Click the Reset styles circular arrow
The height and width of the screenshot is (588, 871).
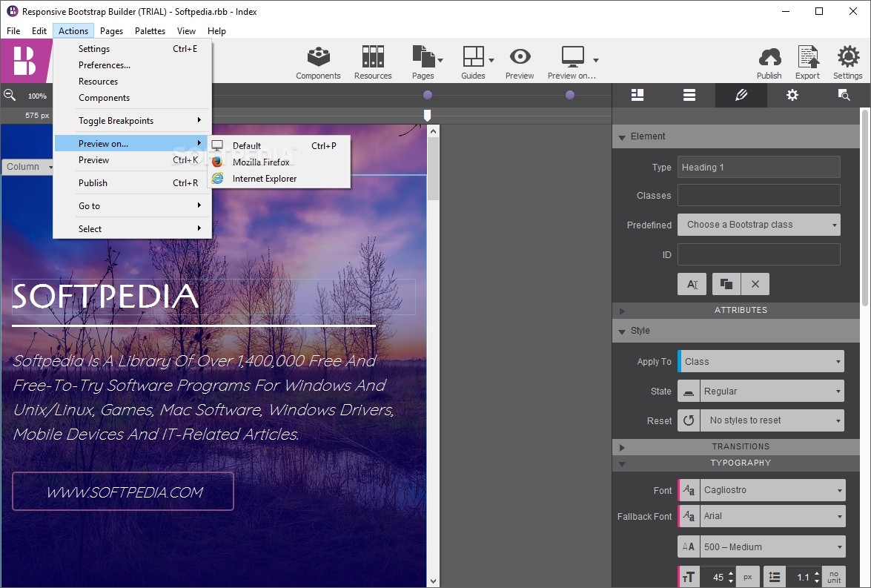[688, 420]
